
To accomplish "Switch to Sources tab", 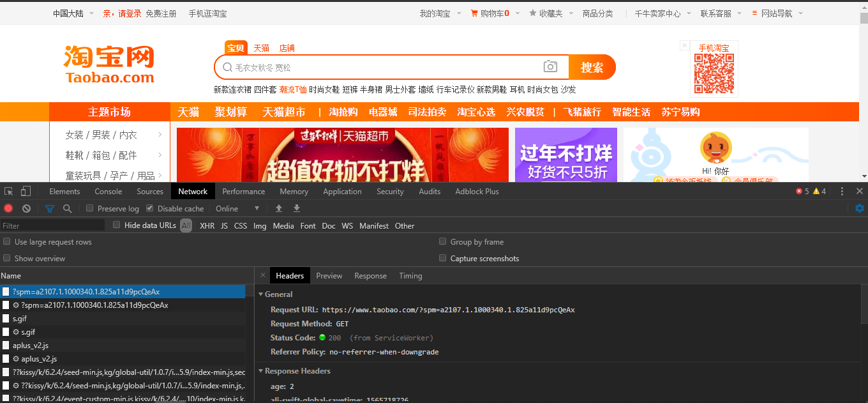I will point(150,191).
